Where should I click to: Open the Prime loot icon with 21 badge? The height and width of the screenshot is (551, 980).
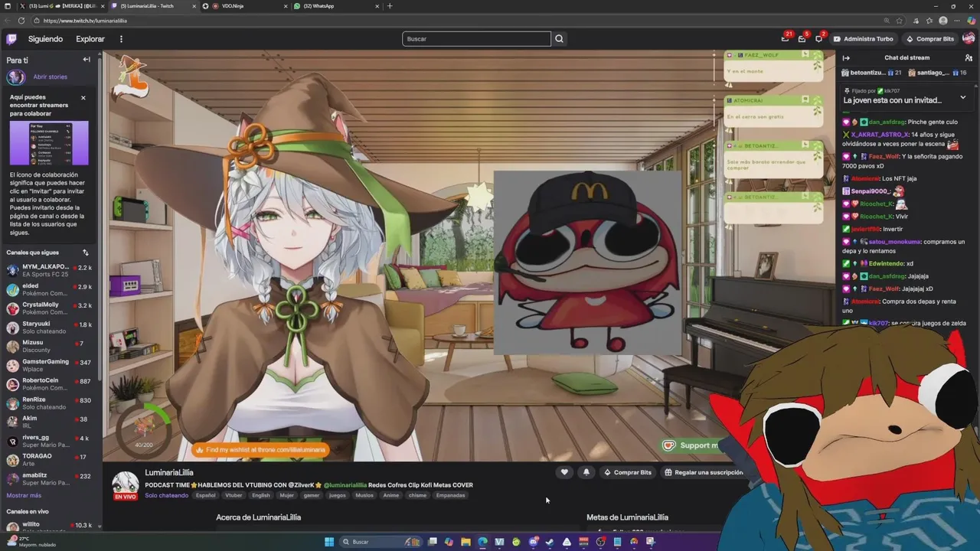[785, 39]
